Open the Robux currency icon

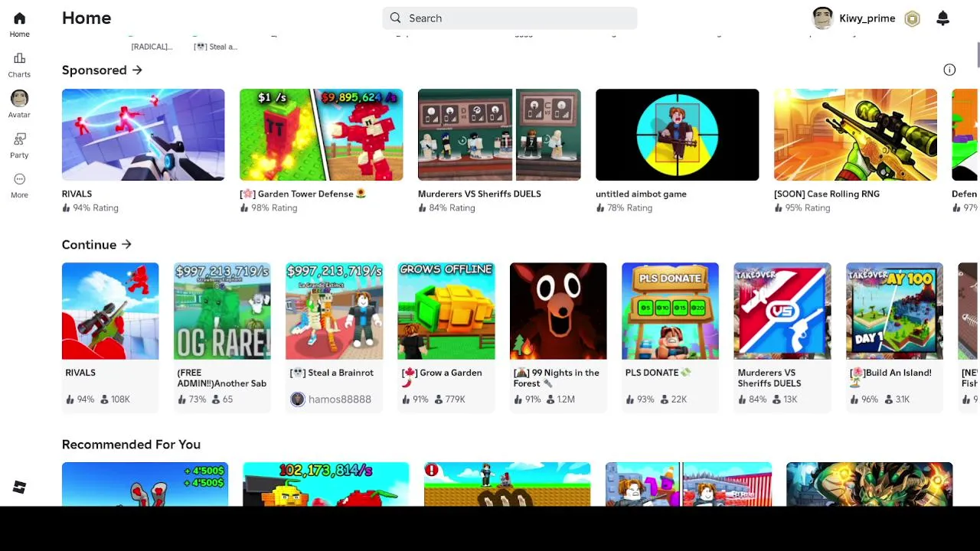tap(912, 19)
